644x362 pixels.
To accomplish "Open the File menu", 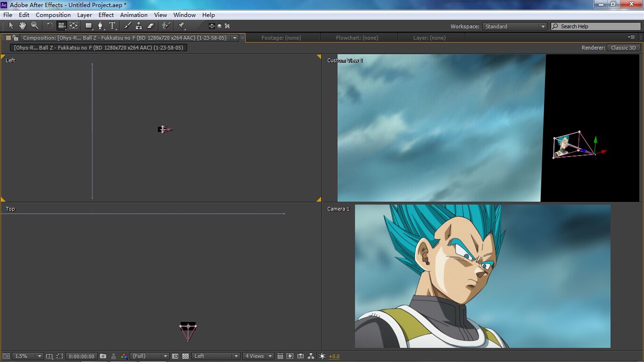I will point(8,15).
